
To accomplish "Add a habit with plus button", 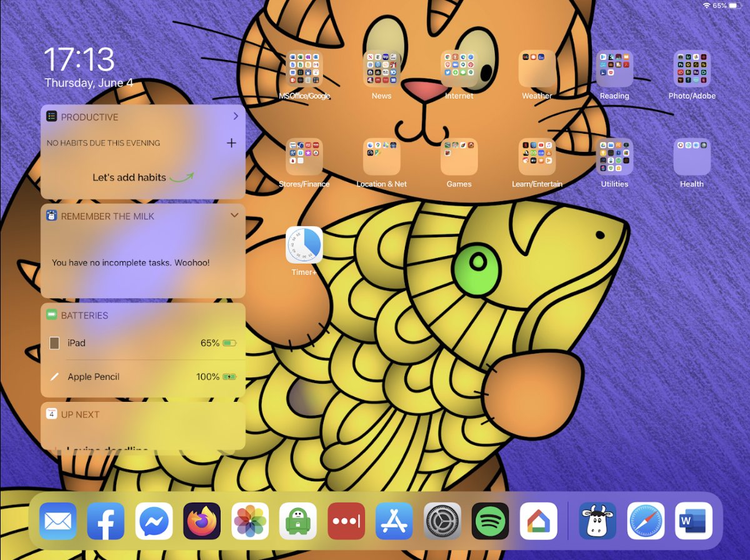I will (x=231, y=143).
